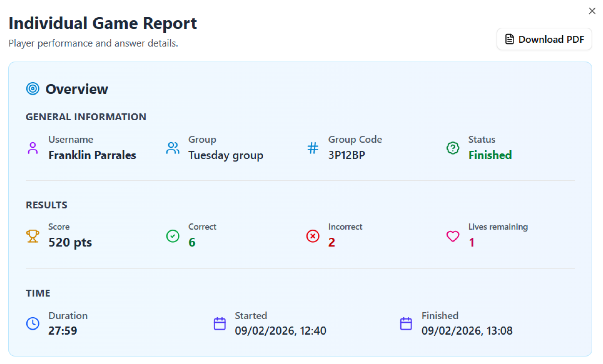Click the duration value 27:59

[62, 330]
